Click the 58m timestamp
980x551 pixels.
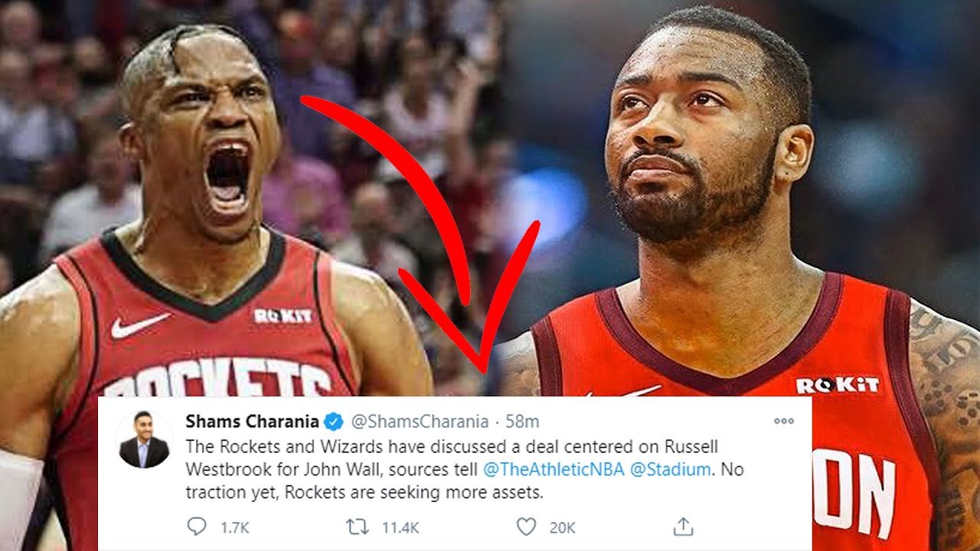522,421
